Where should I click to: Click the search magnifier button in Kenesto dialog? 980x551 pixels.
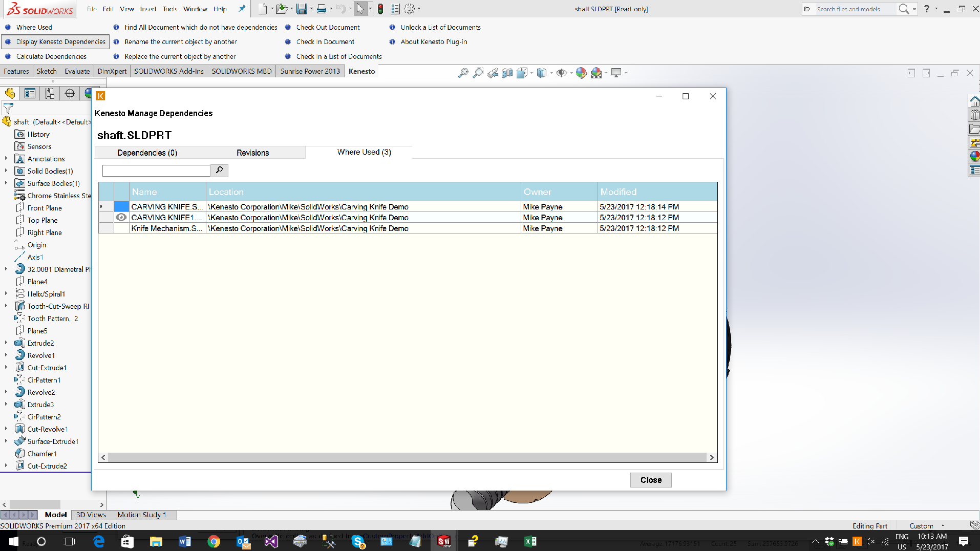pos(219,170)
